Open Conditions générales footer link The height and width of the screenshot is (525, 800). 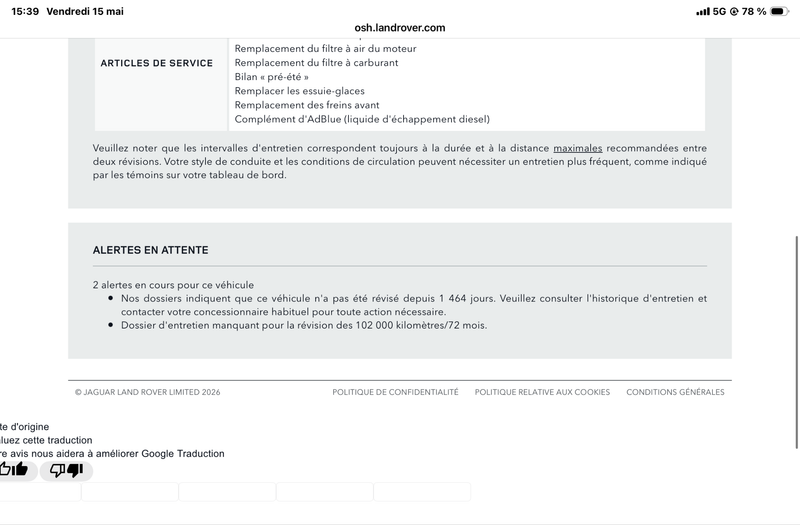(675, 392)
